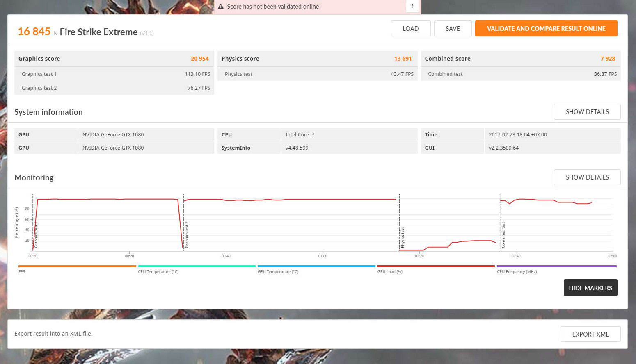The height and width of the screenshot is (364, 636).
Task: Select the Graphics score header row
Action: click(114, 59)
